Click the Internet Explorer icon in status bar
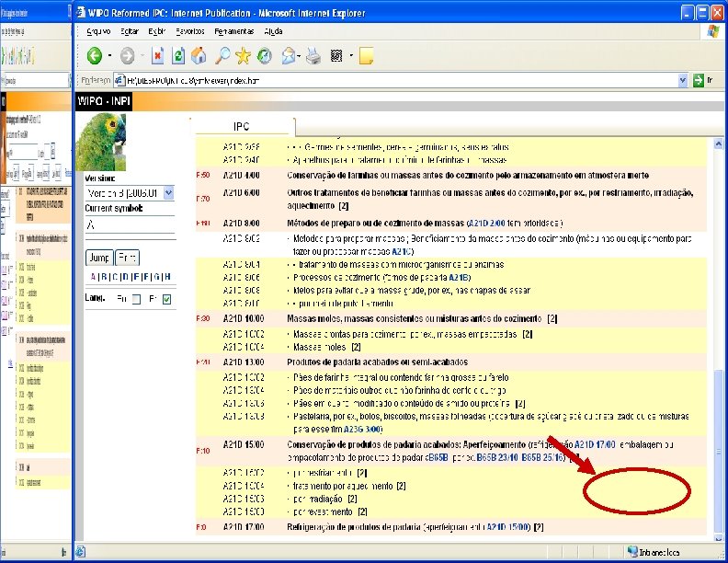The width and height of the screenshot is (728, 563). pos(80,552)
